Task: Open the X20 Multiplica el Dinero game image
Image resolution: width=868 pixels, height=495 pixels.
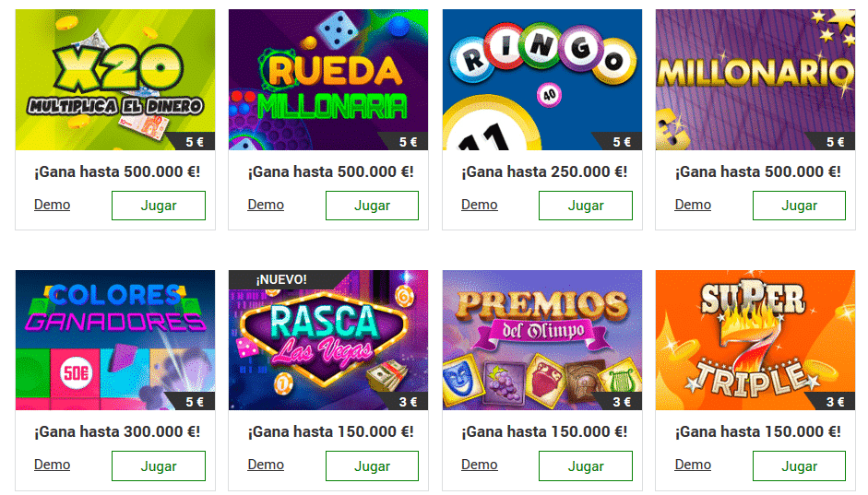Action: (x=115, y=79)
